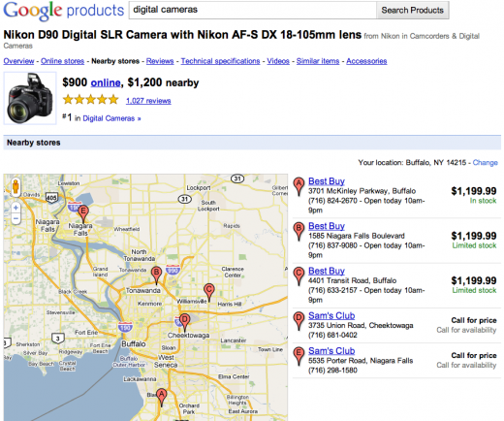This screenshot has width=504, height=421.
Task: Open Technical specifications tab
Action: click(x=220, y=61)
